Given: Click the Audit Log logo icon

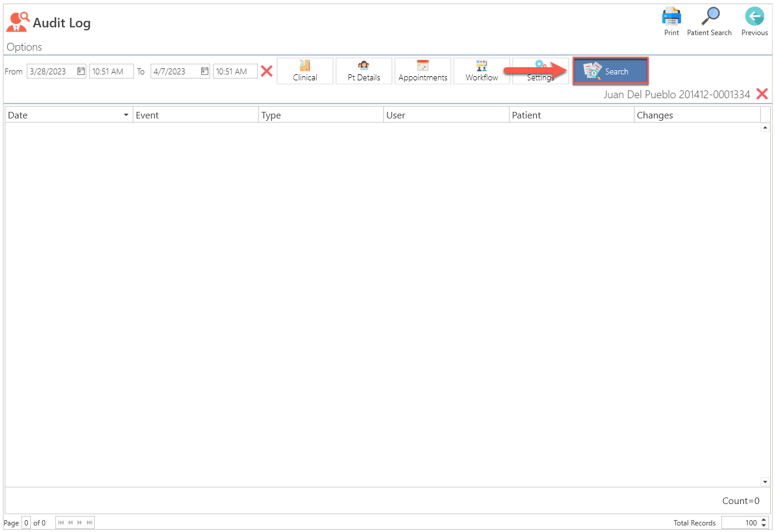Looking at the screenshot, I should 17,22.
